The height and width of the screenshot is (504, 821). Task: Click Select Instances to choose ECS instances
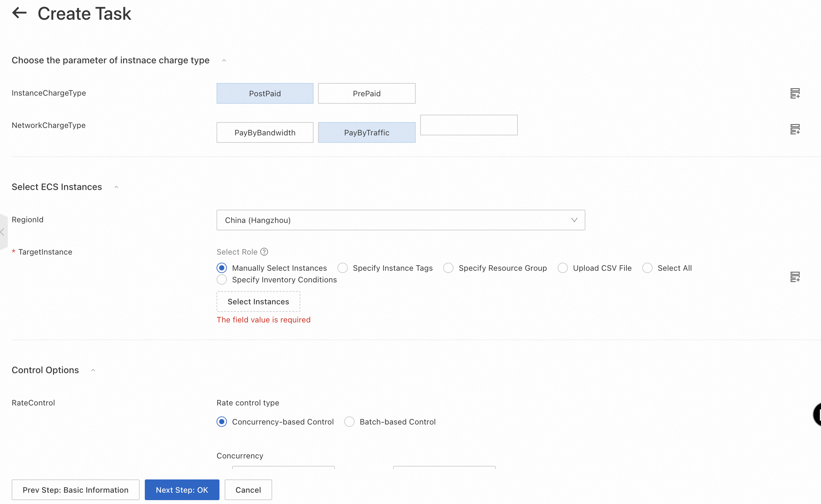258,301
